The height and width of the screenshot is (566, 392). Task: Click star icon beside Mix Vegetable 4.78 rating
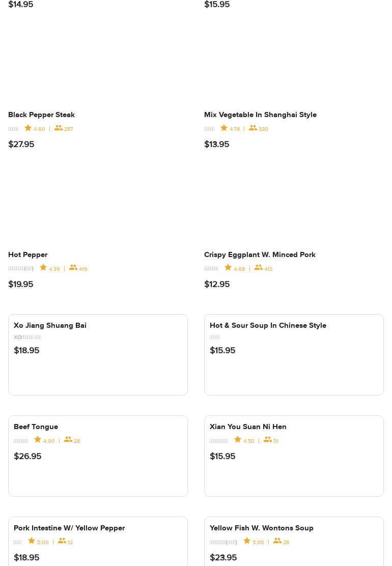click(224, 128)
